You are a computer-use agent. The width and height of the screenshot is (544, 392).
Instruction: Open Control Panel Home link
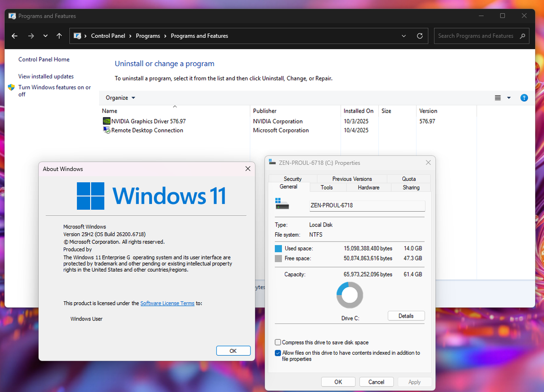[44, 59]
